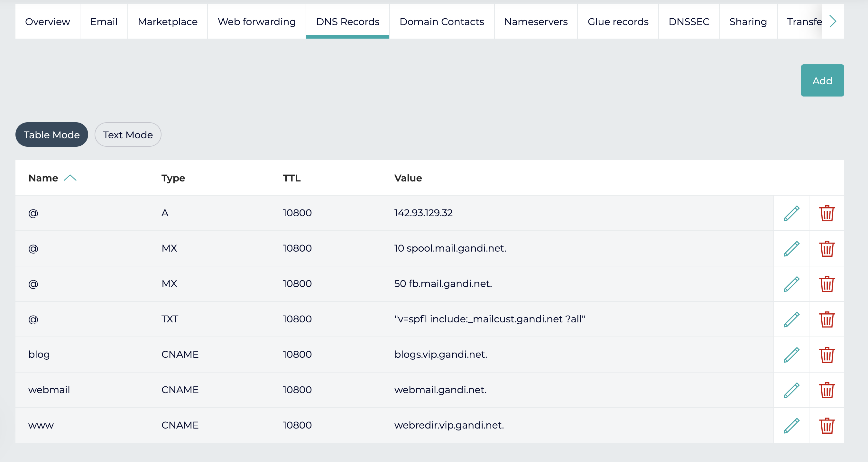The width and height of the screenshot is (868, 462).
Task: Click the Add record button
Action: tap(822, 80)
